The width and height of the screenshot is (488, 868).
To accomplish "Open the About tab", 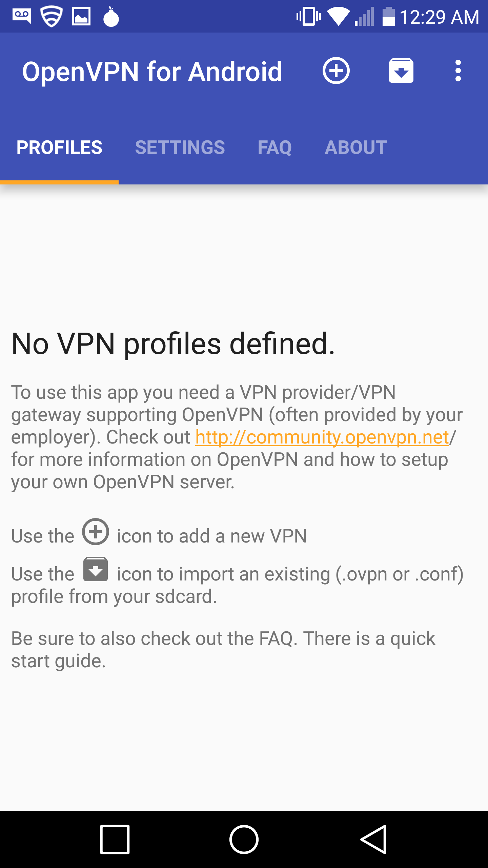I will click(356, 147).
